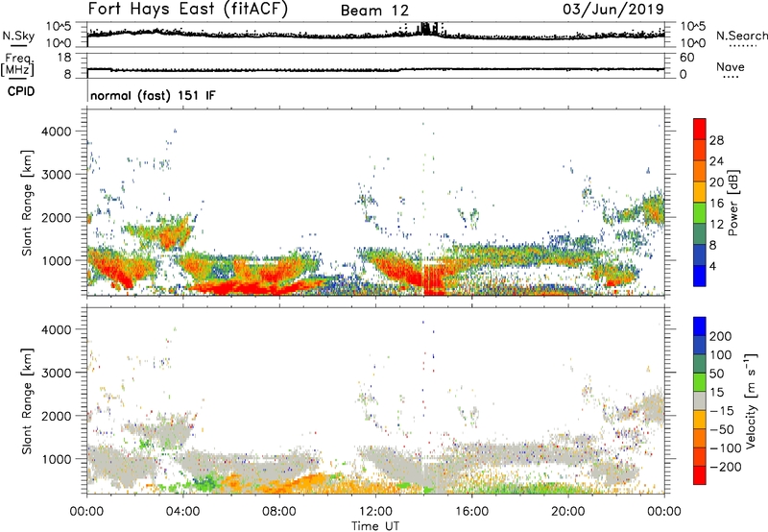Click the date "03/Jun/2019"
This screenshot has height=532, width=768.
(x=613, y=9)
